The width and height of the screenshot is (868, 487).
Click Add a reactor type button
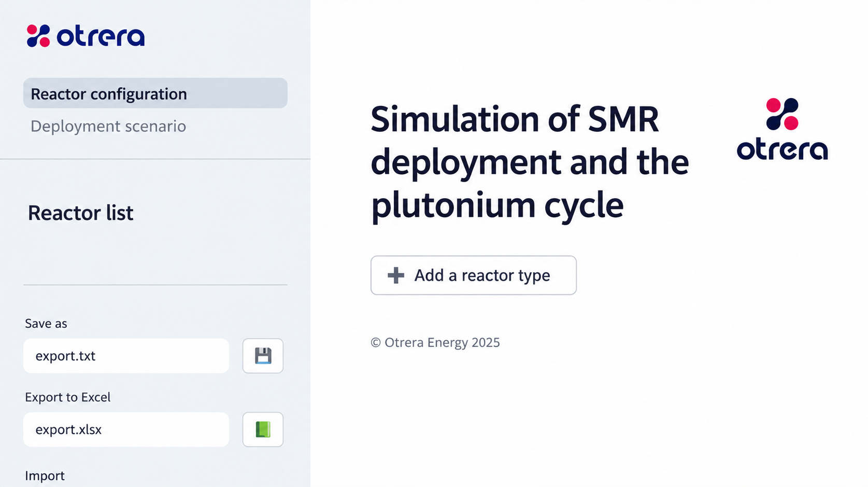click(474, 275)
